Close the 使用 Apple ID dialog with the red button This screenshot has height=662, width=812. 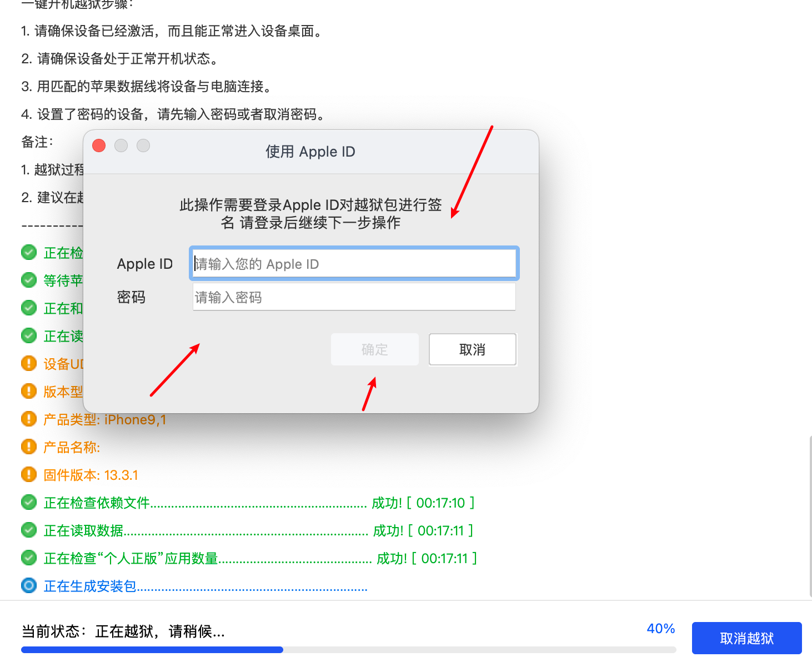pyautogui.click(x=99, y=146)
